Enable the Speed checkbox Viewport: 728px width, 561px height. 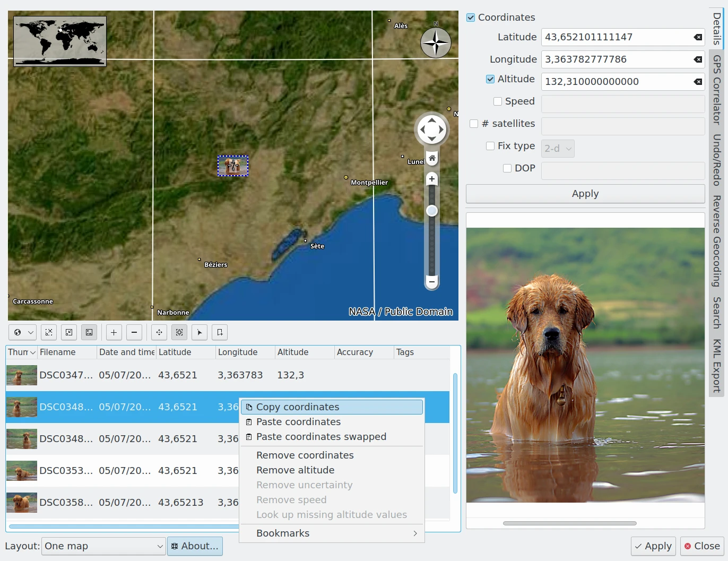(498, 101)
